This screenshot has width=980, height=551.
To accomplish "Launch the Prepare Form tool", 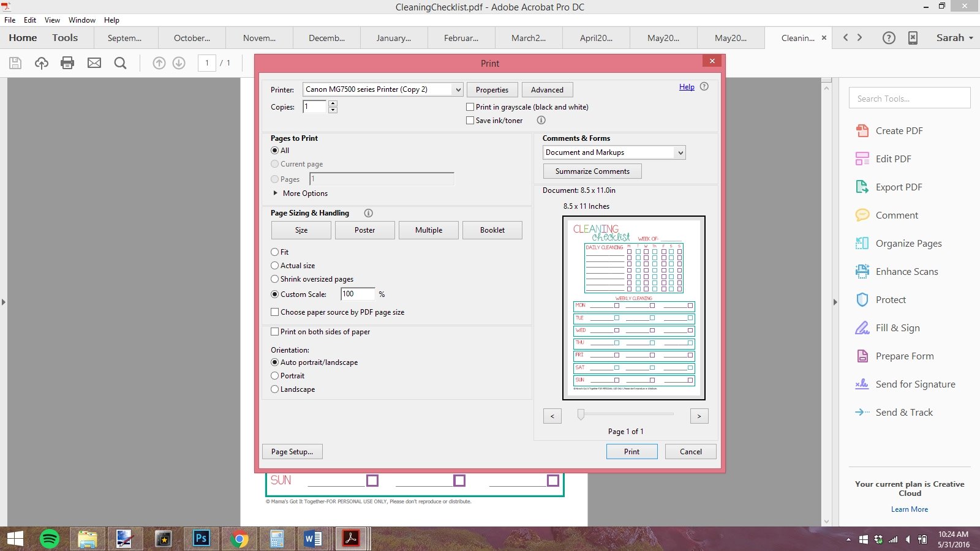I will [905, 356].
